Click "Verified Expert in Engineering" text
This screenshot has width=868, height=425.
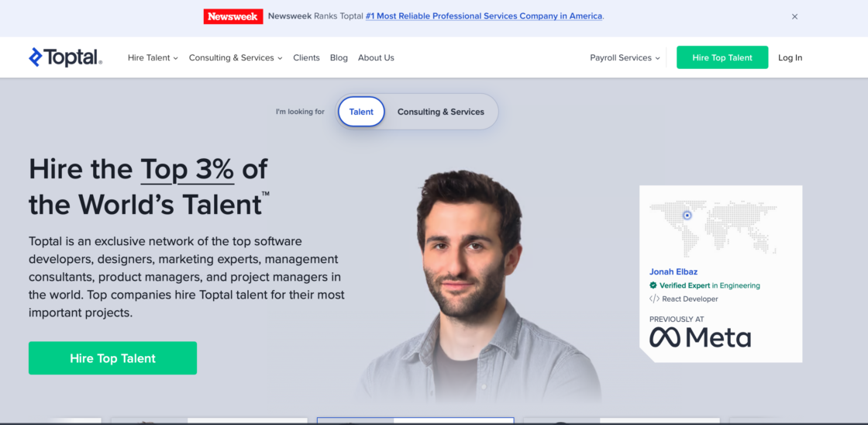[x=710, y=285]
